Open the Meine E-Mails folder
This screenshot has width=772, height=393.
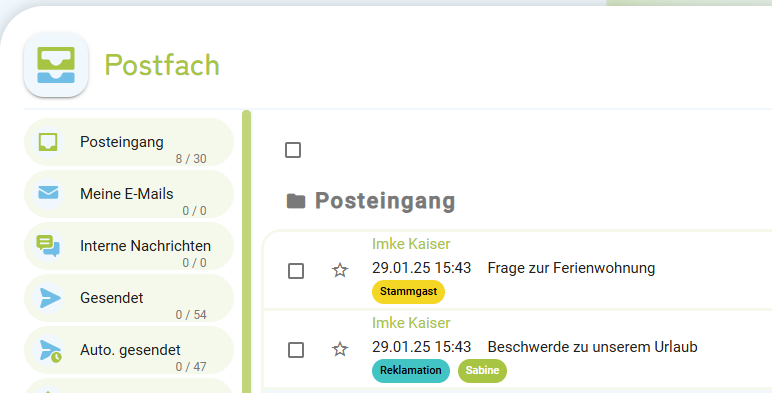(129, 194)
